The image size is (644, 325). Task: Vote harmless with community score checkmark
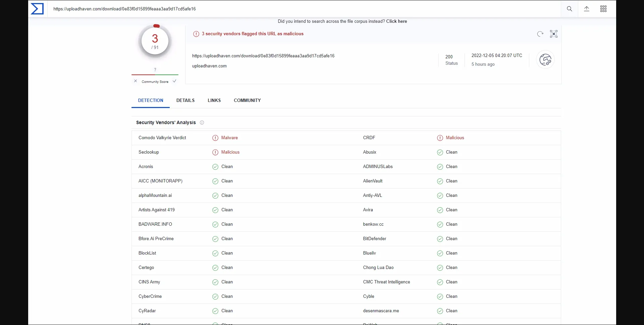[x=174, y=81]
